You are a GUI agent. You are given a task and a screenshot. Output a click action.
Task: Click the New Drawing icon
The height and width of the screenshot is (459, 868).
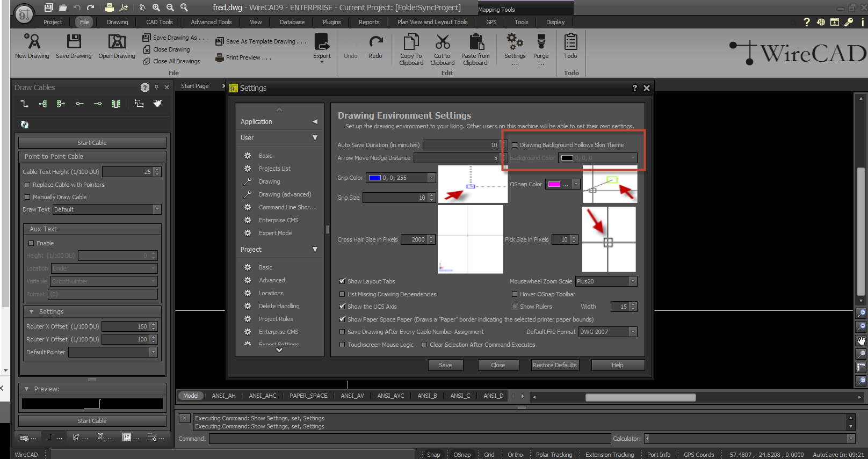coord(32,41)
